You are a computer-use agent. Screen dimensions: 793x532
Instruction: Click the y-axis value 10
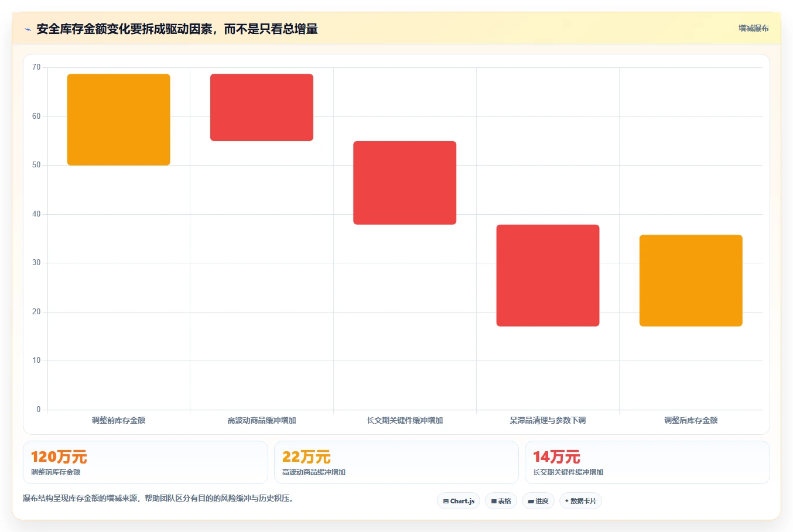tap(36, 361)
